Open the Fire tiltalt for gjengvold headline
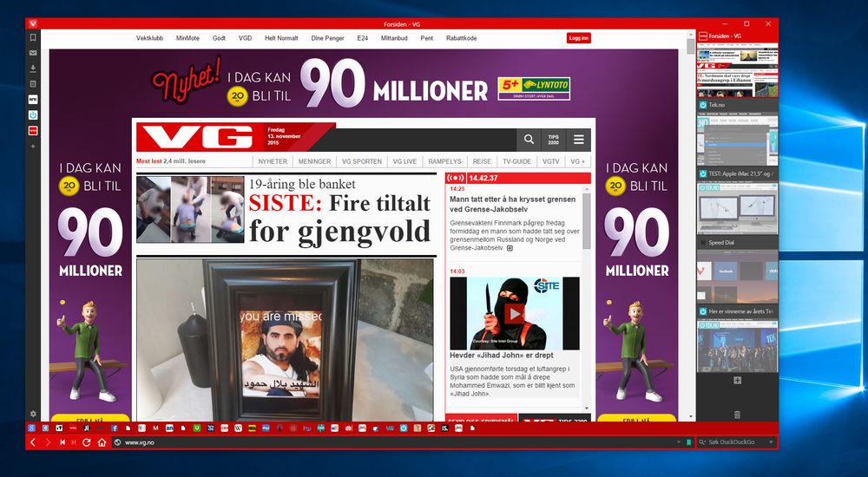This screenshot has height=477, width=868. pyautogui.click(x=339, y=218)
